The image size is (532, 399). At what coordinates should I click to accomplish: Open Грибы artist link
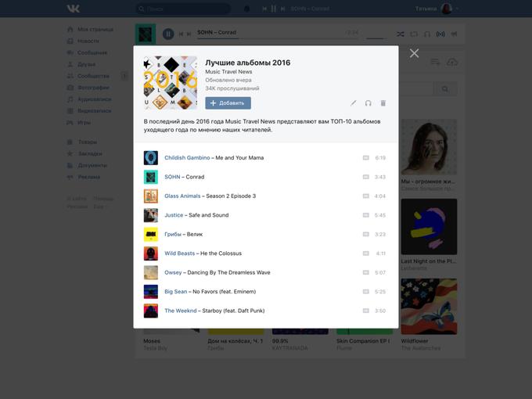[x=173, y=234]
